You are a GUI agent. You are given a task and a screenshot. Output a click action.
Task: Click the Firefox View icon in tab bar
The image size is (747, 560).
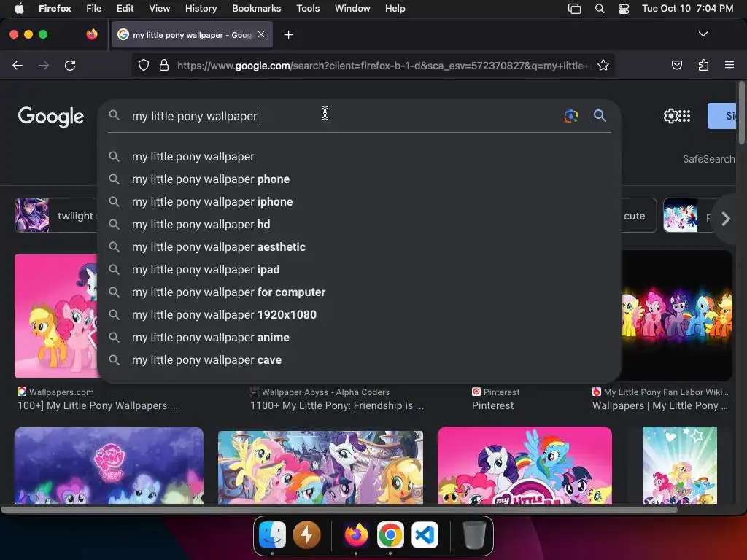(x=92, y=34)
